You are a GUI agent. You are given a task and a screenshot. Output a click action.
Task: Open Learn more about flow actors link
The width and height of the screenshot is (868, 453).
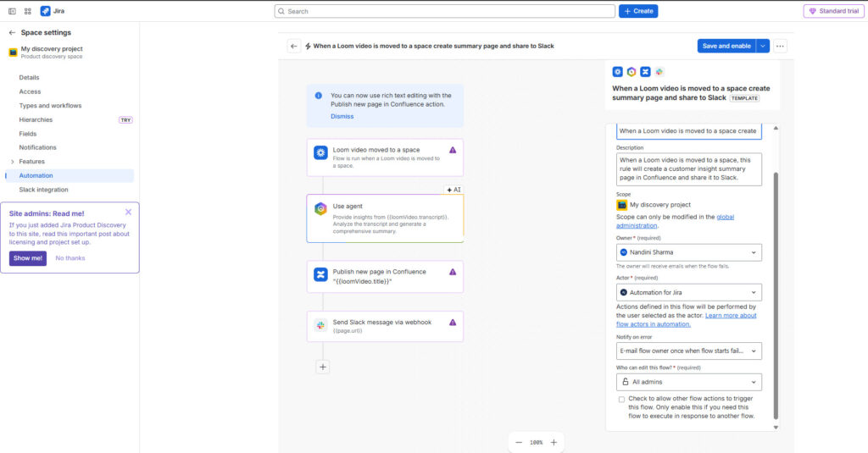[x=687, y=320]
